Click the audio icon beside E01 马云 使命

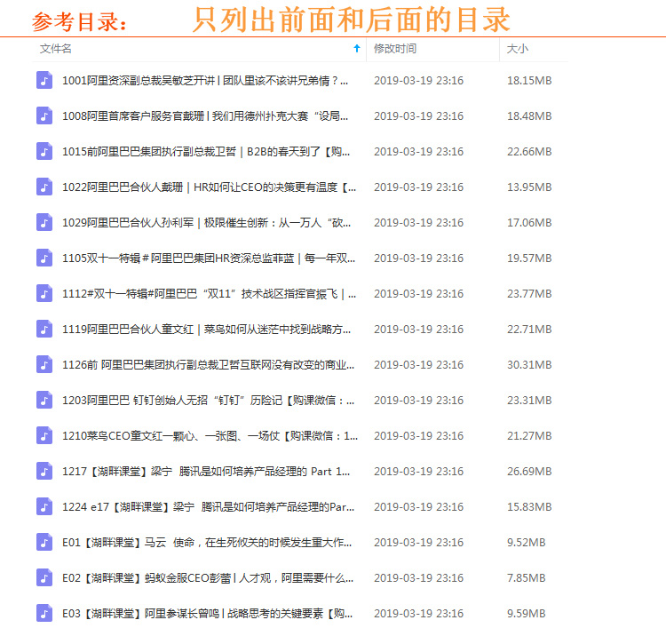(44, 542)
